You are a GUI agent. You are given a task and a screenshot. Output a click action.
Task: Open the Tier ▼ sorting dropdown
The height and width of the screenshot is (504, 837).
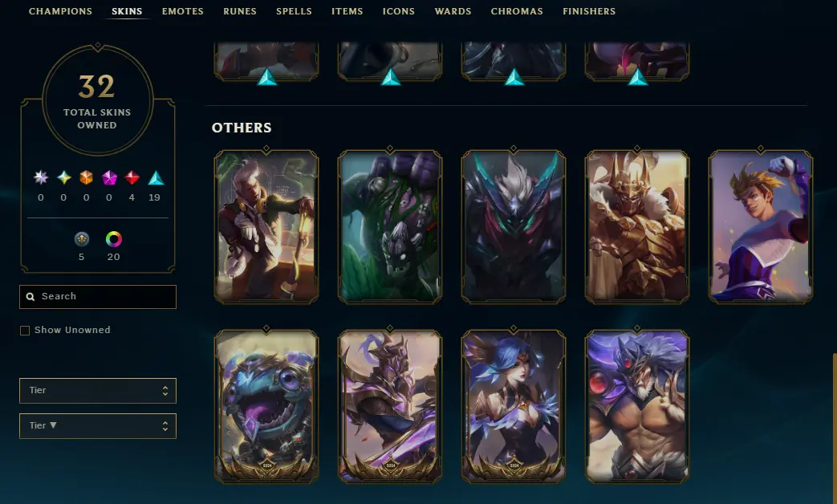click(x=98, y=426)
